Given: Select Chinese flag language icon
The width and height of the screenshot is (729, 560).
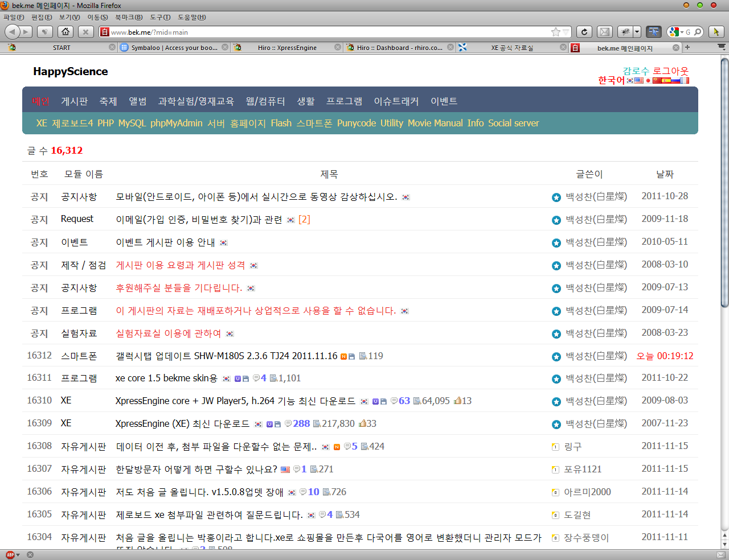Looking at the screenshot, I should [x=657, y=81].
